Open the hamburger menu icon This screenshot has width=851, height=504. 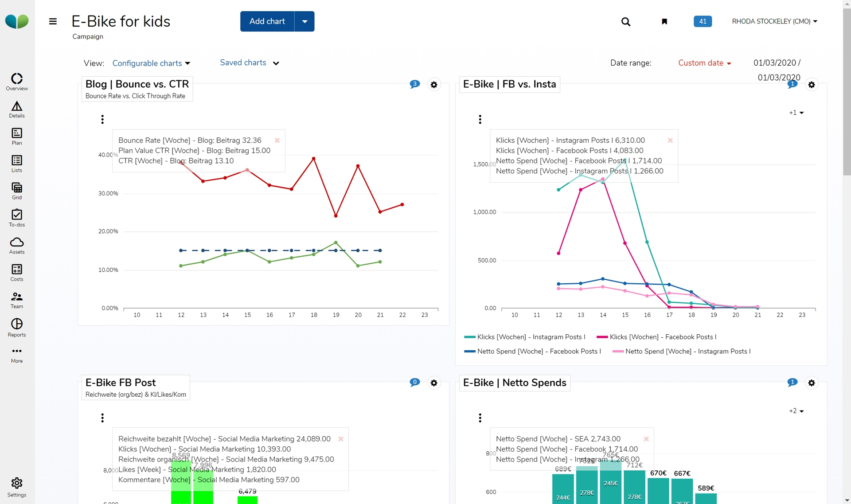click(53, 21)
